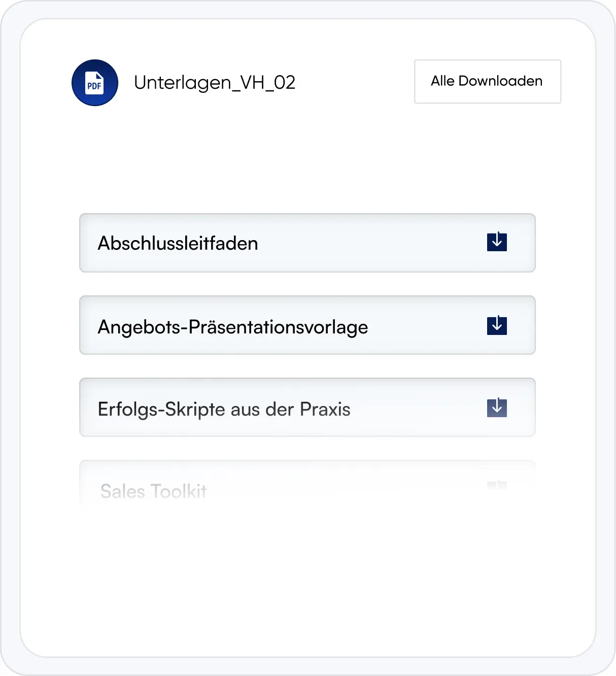Click the grayed download icon for Erfolgs-Skripte
616x676 pixels.
pyautogui.click(x=497, y=407)
